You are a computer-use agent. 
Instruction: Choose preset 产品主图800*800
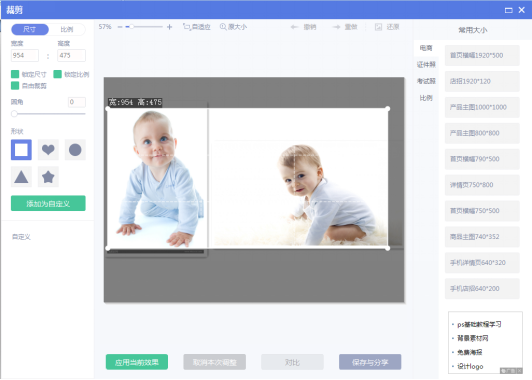[x=482, y=133]
